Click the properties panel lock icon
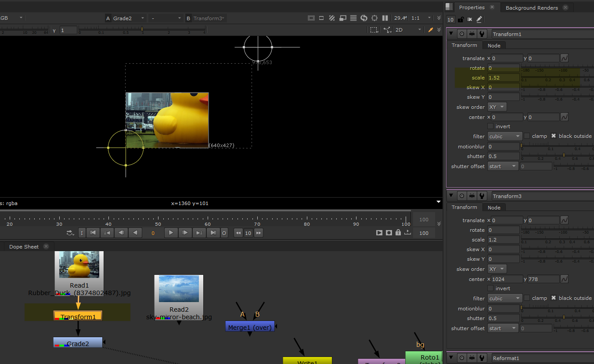The image size is (594, 364). [461, 19]
